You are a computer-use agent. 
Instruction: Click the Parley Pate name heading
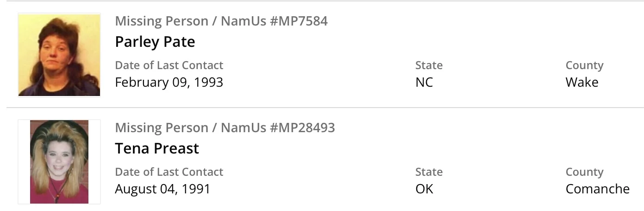pyautogui.click(x=155, y=42)
